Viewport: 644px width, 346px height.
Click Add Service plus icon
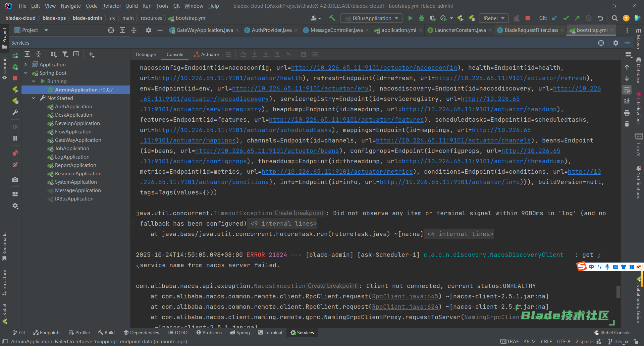pyautogui.click(x=91, y=54)
